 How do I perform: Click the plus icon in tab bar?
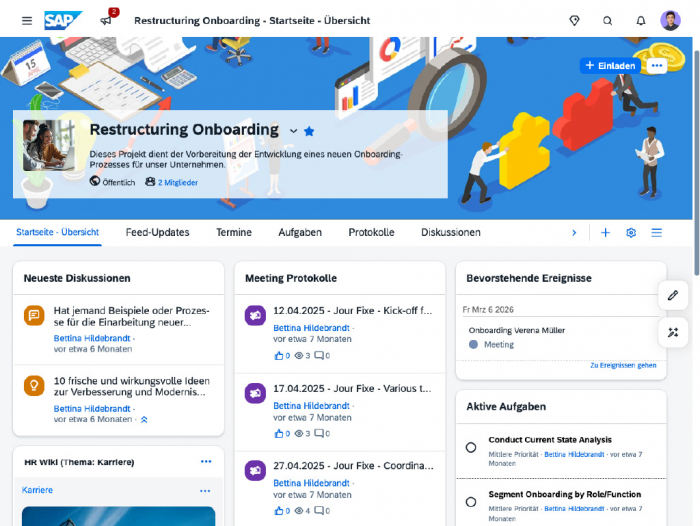(x=605, y=233)
